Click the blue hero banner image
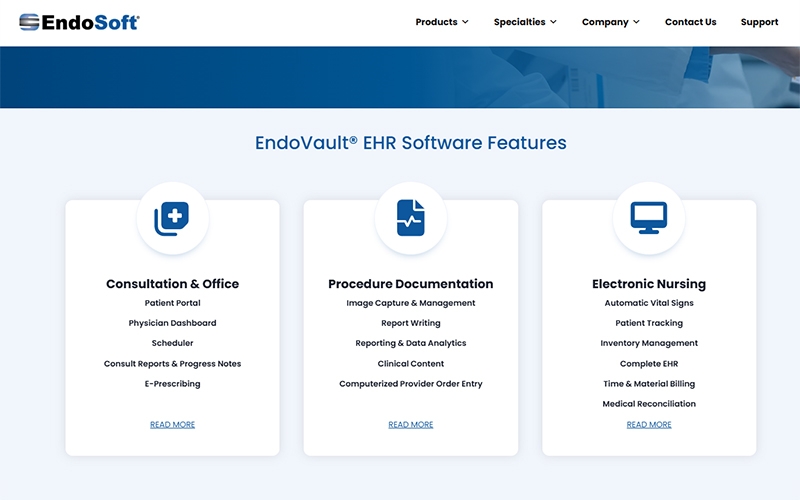Viewport: 800px width, 500px height. point(400,77)
